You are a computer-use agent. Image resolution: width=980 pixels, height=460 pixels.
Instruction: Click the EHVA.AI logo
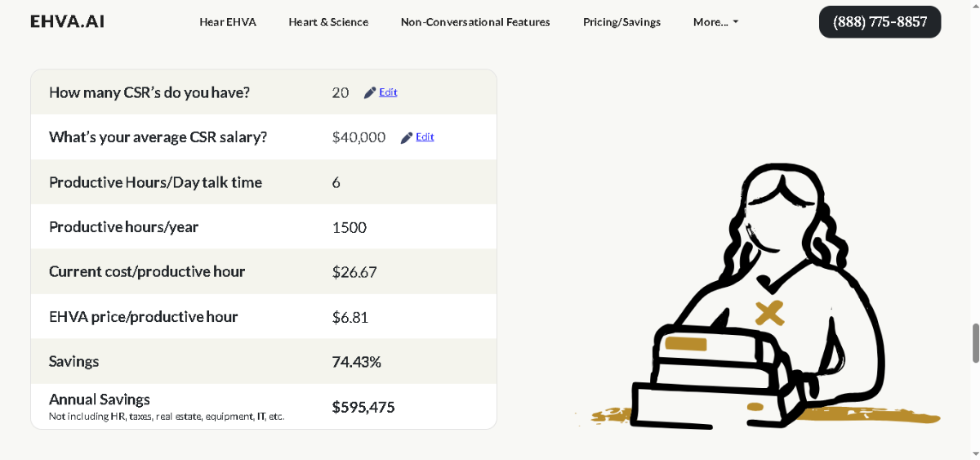click(67, 22)
